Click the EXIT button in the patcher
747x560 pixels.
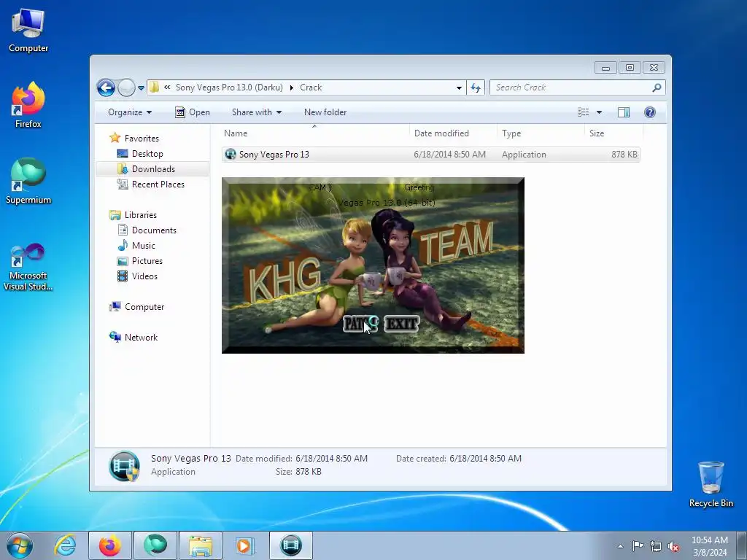click(402, 324)
